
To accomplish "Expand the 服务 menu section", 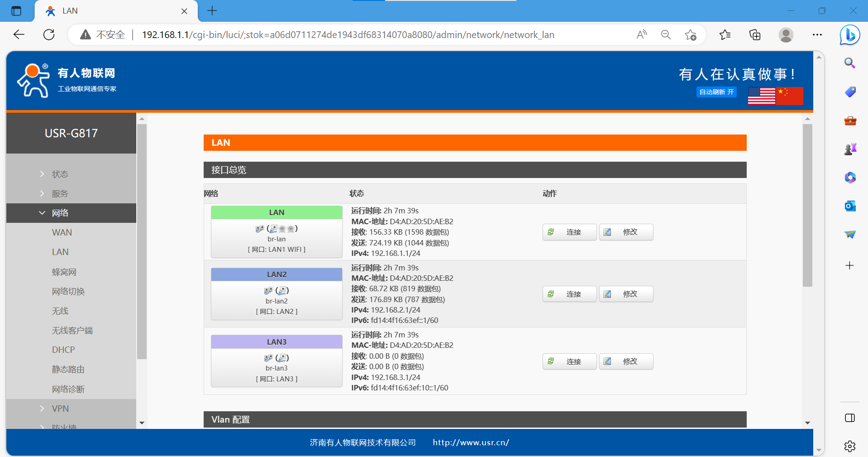I will point(60,194).
